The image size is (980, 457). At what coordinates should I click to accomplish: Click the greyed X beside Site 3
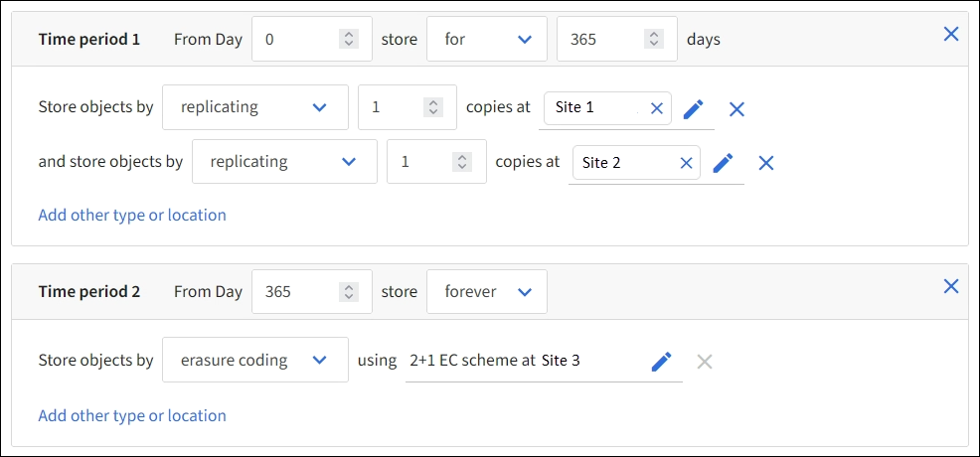(705, 362)
